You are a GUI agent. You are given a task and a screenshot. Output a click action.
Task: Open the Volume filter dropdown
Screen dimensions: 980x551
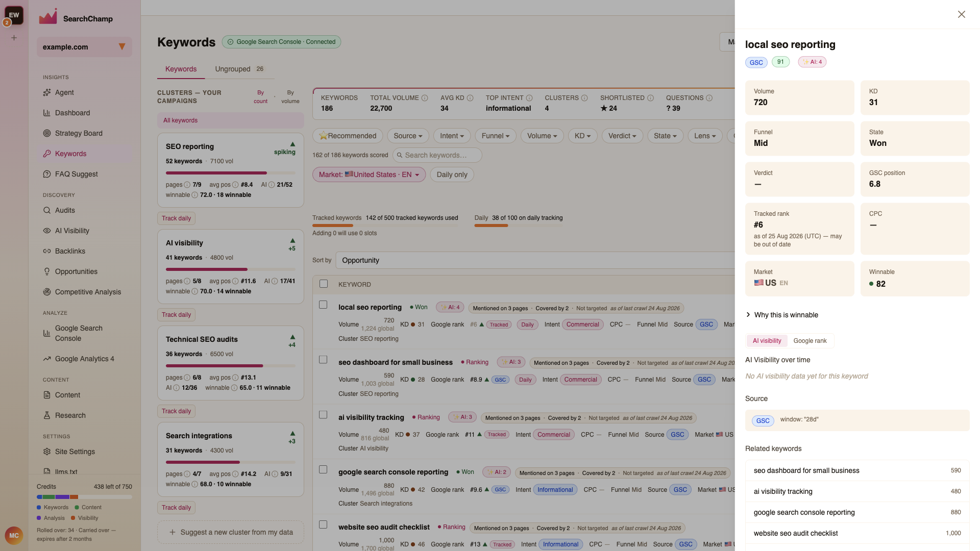point(542,136)
